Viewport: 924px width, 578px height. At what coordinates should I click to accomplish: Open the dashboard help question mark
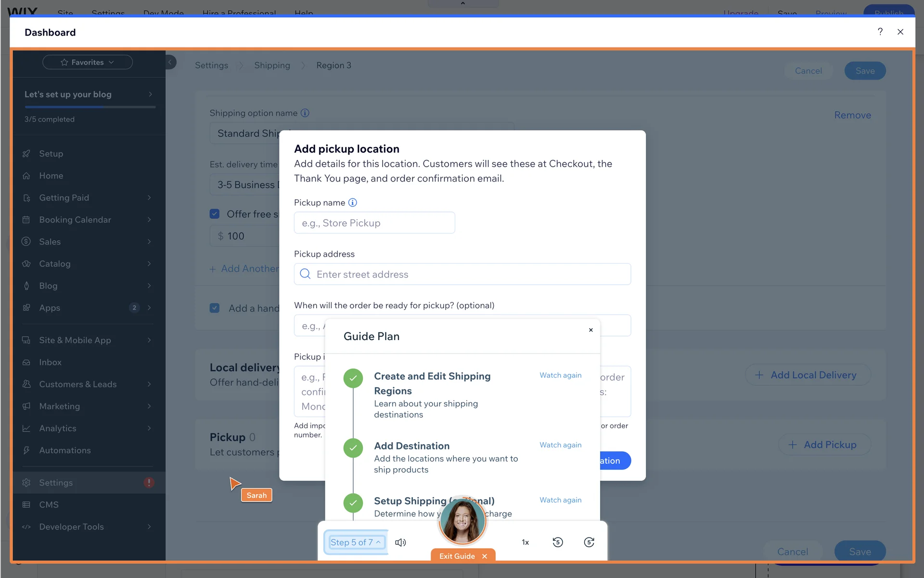[880, 32]
